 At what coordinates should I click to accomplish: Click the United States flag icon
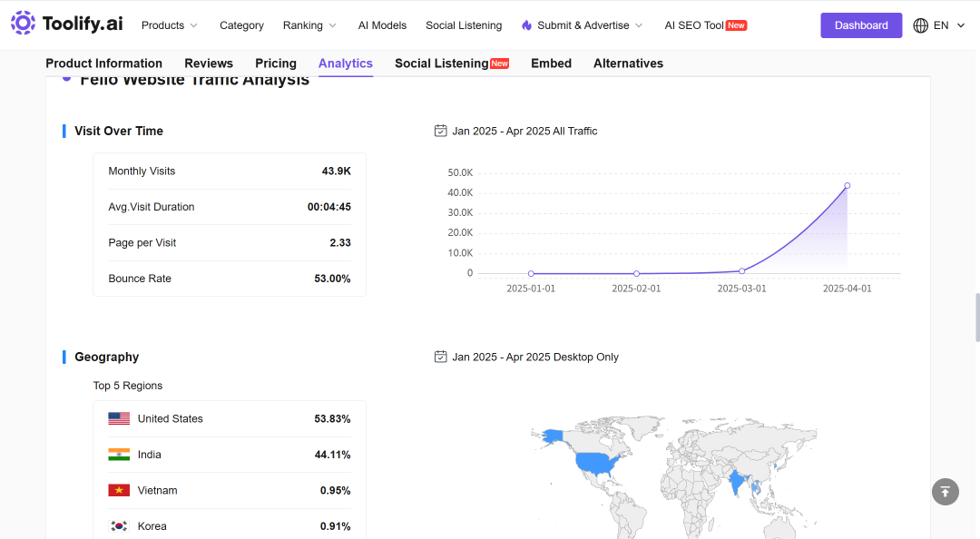[x=119, y=418]
